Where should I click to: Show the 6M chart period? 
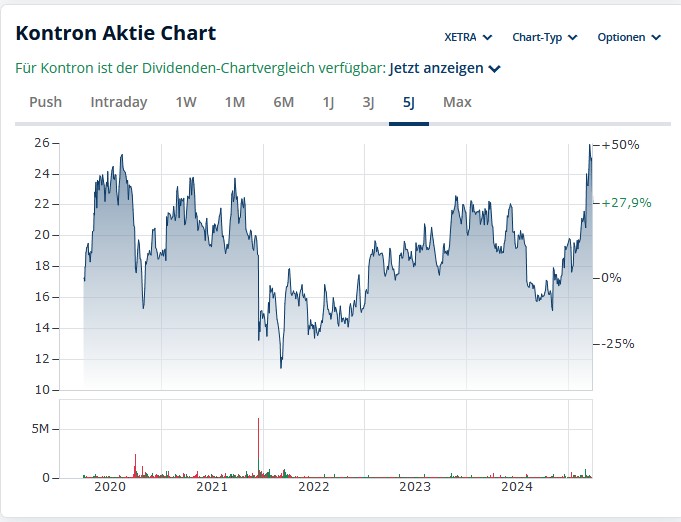coord(284,102)
